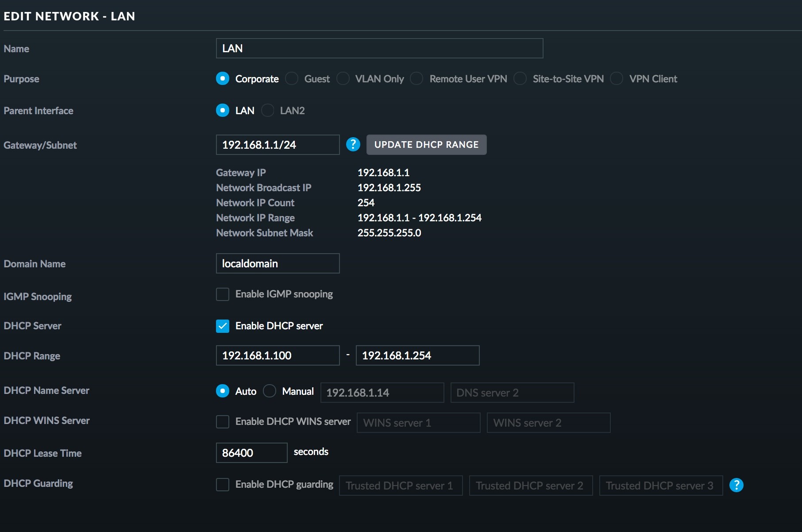
Task: Choose VPN Client purpose
Action: tap(617, 79)
